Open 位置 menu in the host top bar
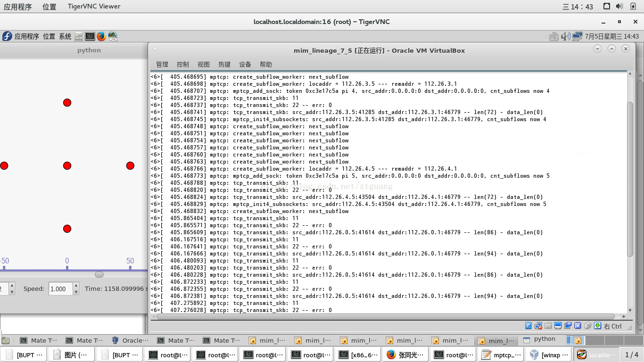Screen dimensions: 644x362 [x=50, y=7]
